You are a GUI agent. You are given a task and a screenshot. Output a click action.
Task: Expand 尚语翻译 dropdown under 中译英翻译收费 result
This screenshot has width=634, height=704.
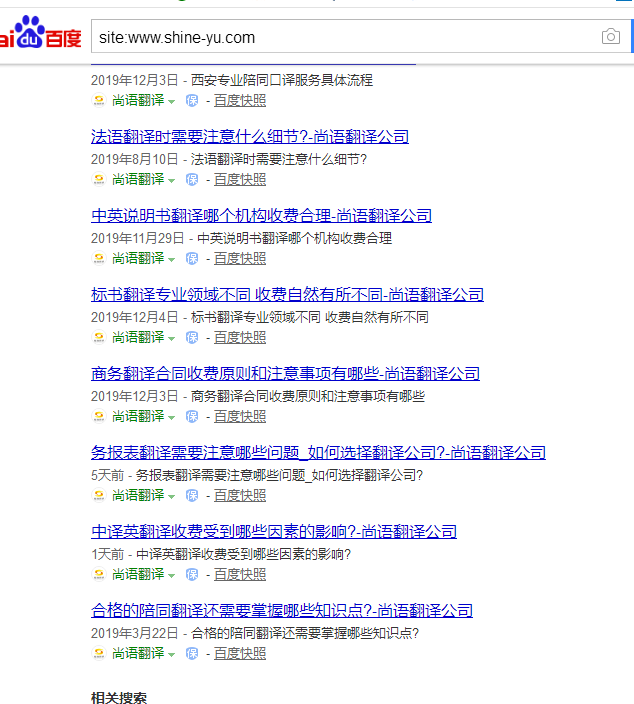point(171,576)
